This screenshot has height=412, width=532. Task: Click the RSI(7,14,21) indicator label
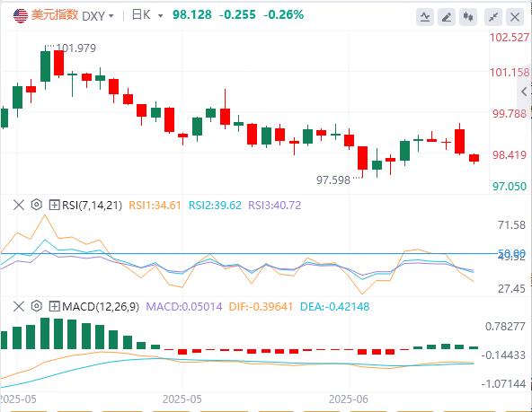click(x=92, y=206)
